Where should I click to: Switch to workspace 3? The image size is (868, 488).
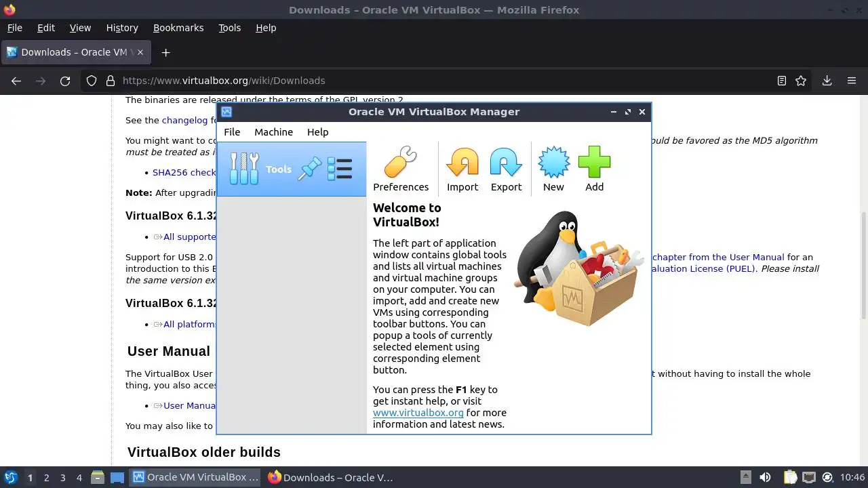62,478
